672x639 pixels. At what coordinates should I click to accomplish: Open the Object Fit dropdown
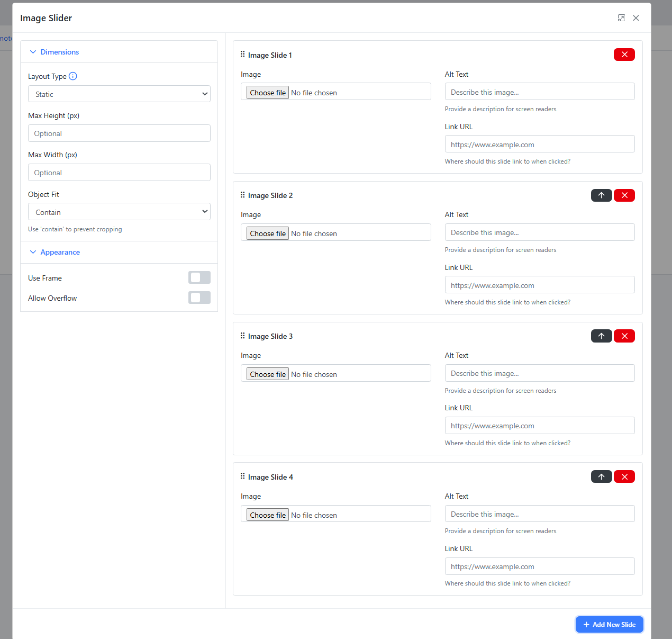(119, 212)
